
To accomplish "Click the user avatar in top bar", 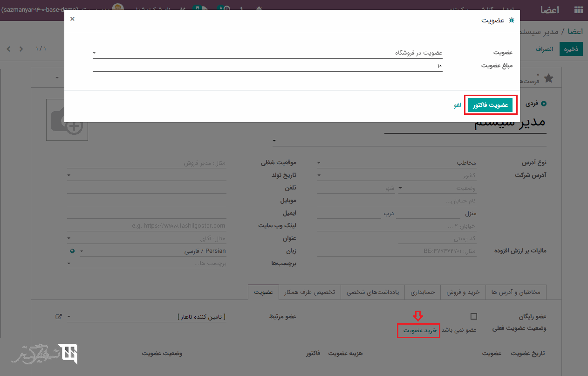I will point(118,9).
